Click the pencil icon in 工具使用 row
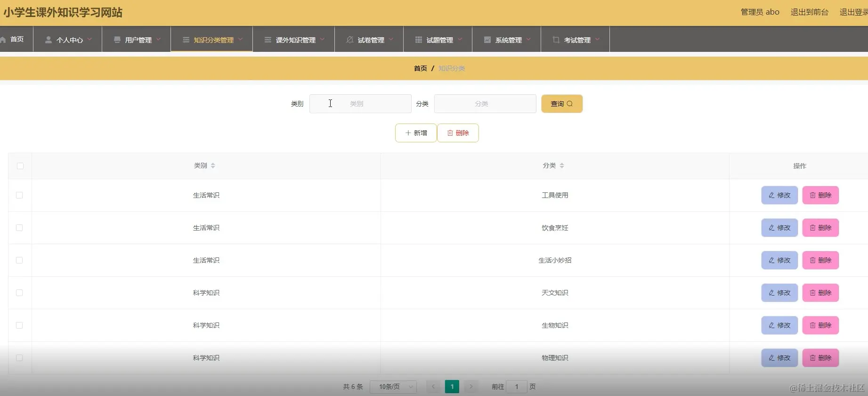The height and width of the screenshot is (396, 868). [x=771, y=195]
